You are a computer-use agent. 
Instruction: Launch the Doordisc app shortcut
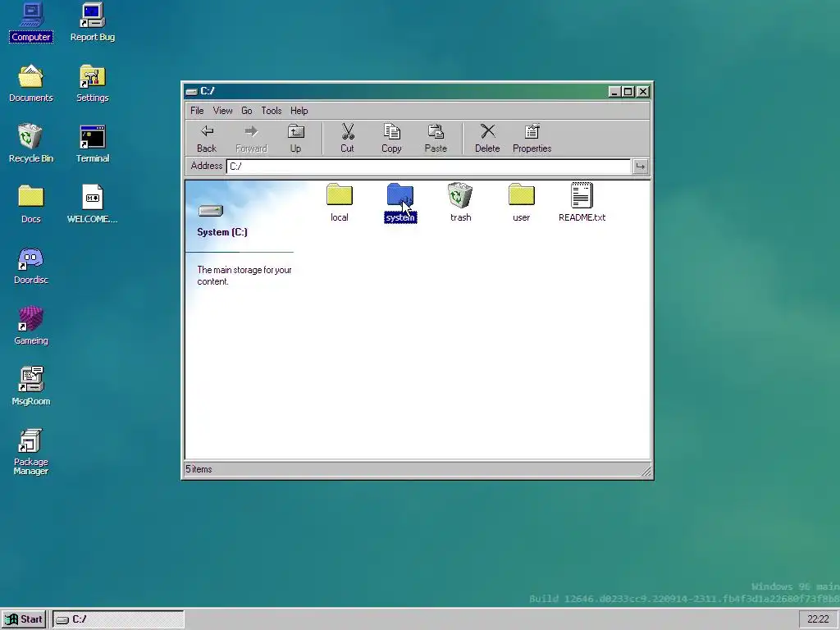coord(31,265)
